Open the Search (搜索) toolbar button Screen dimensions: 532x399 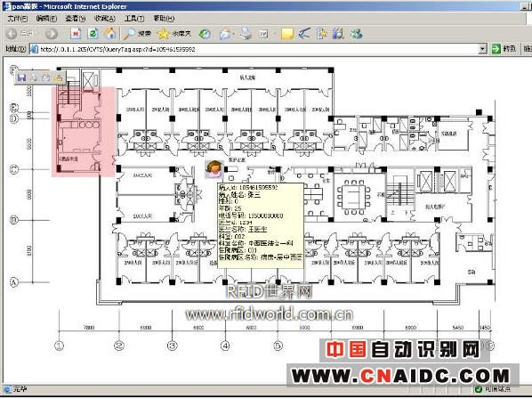click(137, 33)
